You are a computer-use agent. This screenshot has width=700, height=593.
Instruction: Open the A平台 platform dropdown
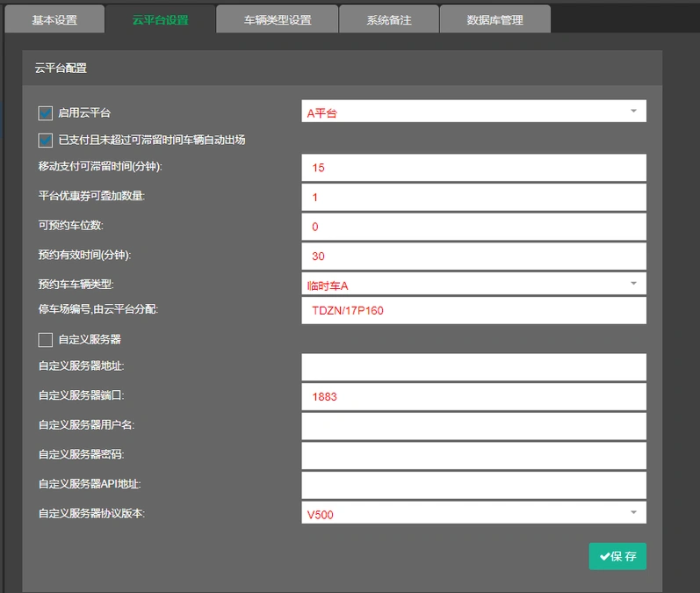[x=473, y=112]
